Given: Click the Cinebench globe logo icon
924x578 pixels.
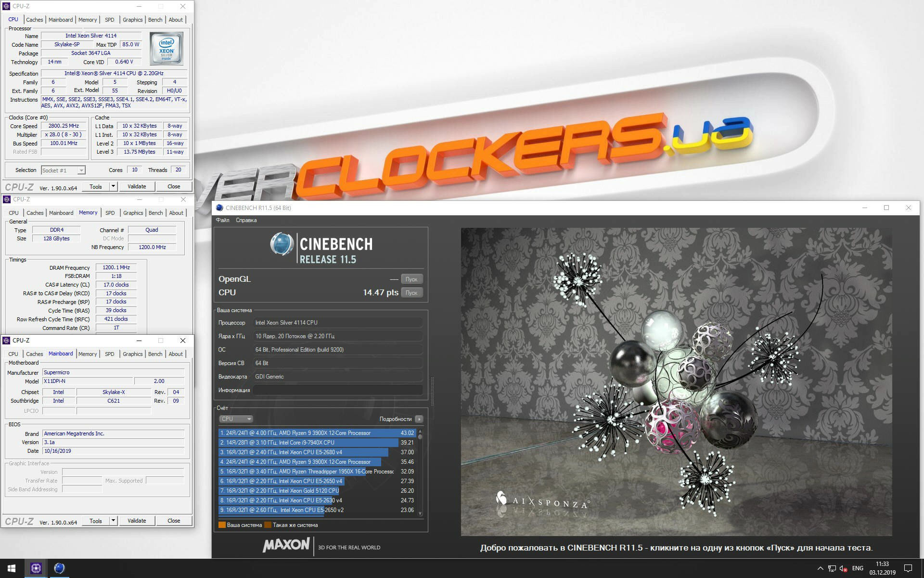Looking at the screenshot, I should pos(282,244).
